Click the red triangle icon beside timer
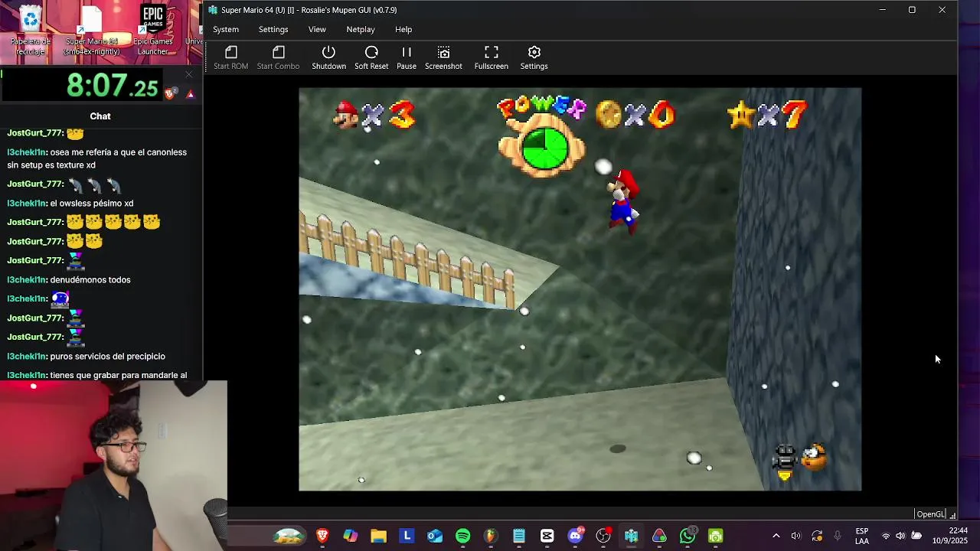980x551 pixels. point(191,94)
